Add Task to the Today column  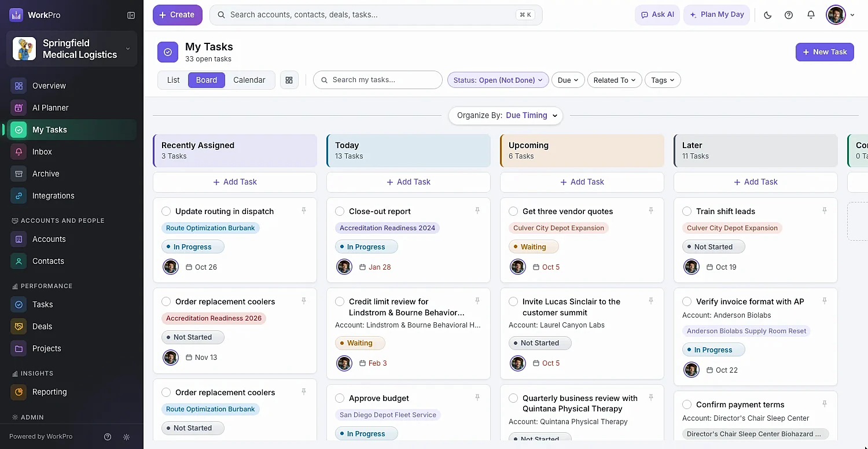[409, 182]
